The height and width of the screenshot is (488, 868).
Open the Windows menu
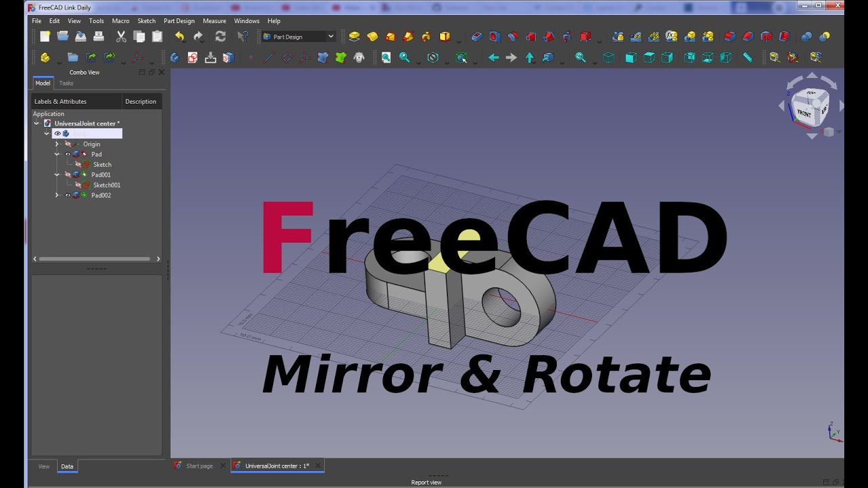(x=247, y=21)
